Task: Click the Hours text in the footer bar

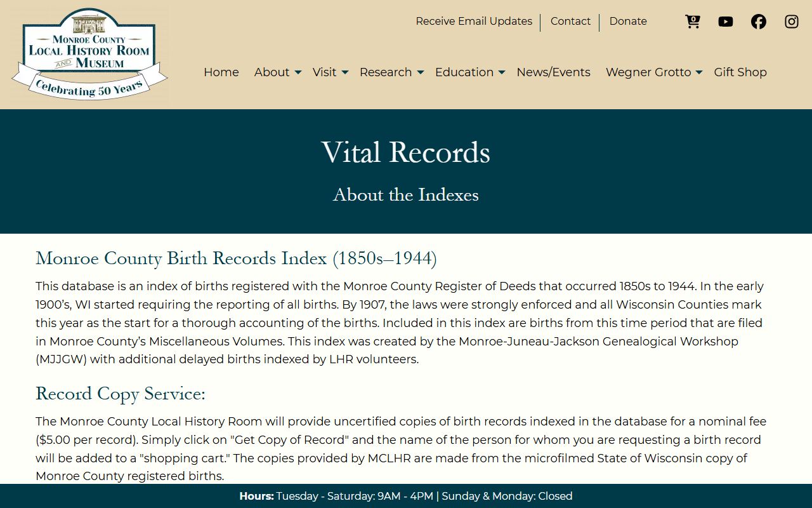Action: click(x=406, y=496)
